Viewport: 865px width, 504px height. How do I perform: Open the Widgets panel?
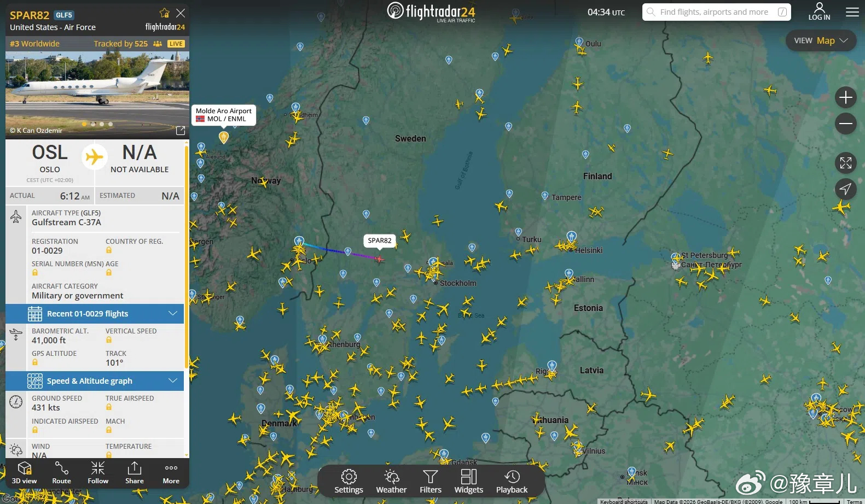469,482
